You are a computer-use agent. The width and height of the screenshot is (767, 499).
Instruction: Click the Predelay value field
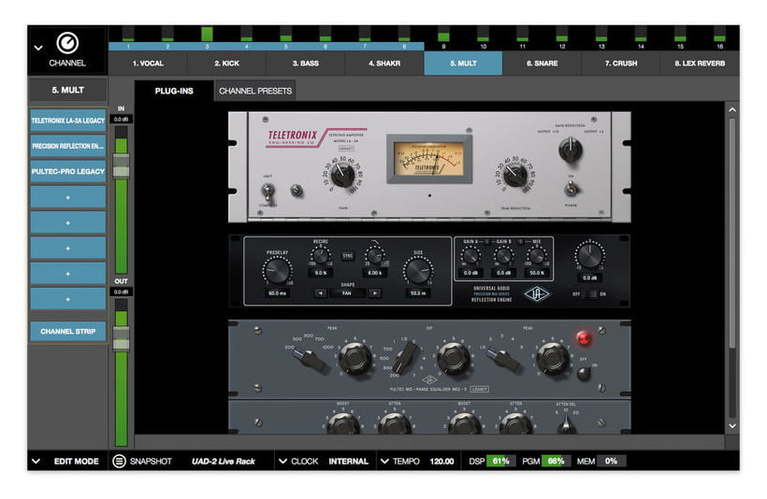tap(277, 293)
